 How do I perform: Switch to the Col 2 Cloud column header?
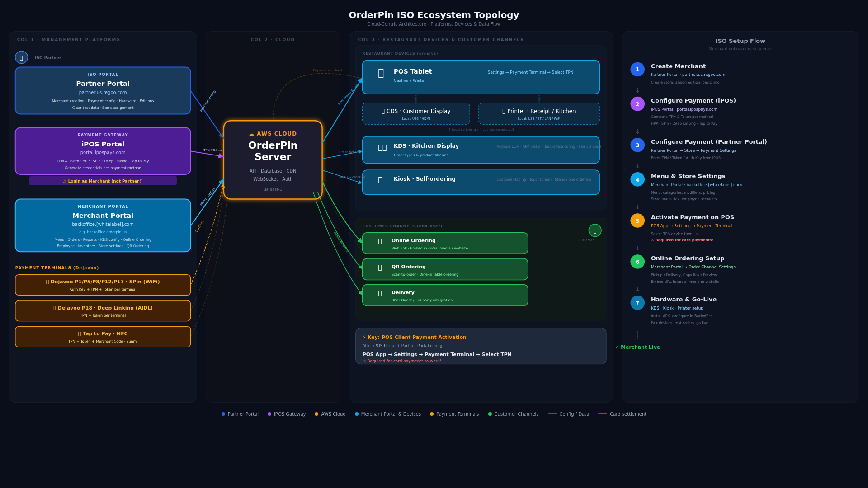pyautogui.click(x=273, y=39)
